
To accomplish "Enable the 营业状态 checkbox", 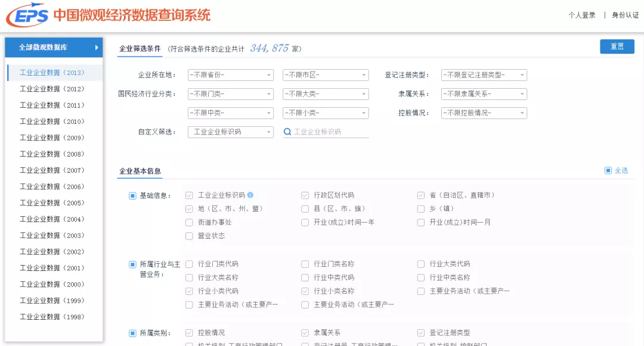I will (189, 236).
